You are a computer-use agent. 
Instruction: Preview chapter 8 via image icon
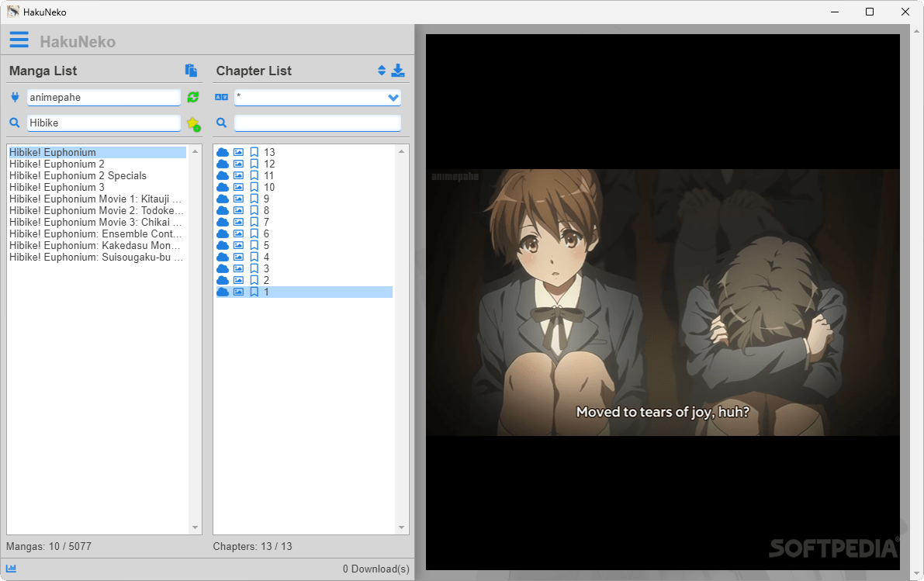(x=238, y=210)
